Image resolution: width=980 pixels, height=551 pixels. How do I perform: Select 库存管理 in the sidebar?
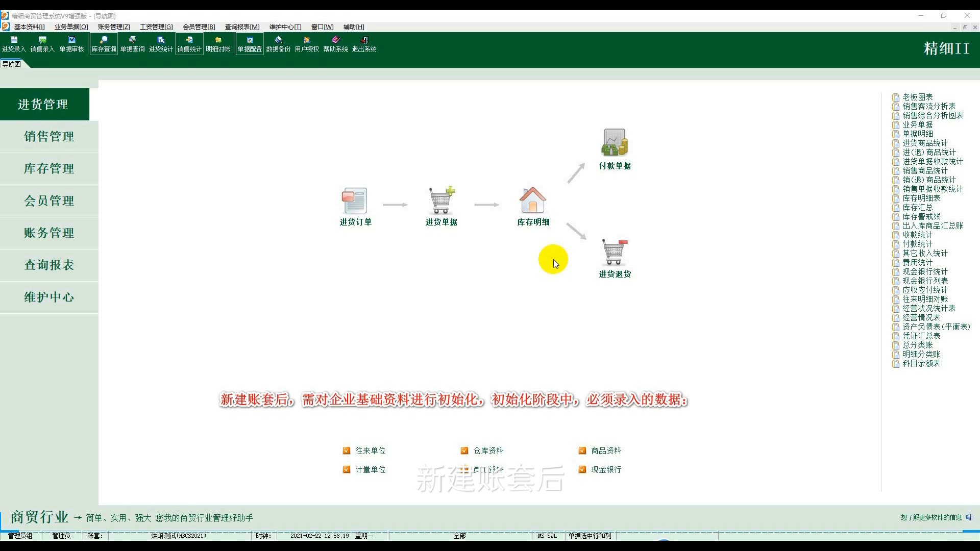(49, 168)
